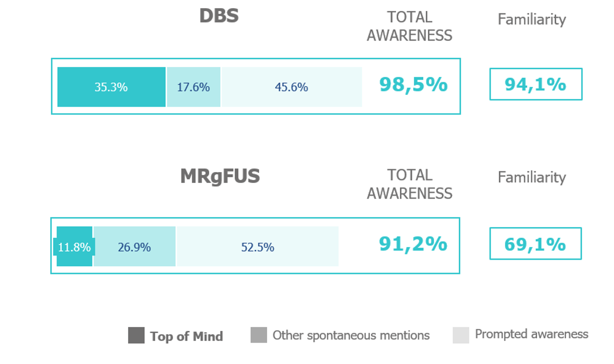Select the DBS chart title
The image size is (614, 364).
point(219,16)
